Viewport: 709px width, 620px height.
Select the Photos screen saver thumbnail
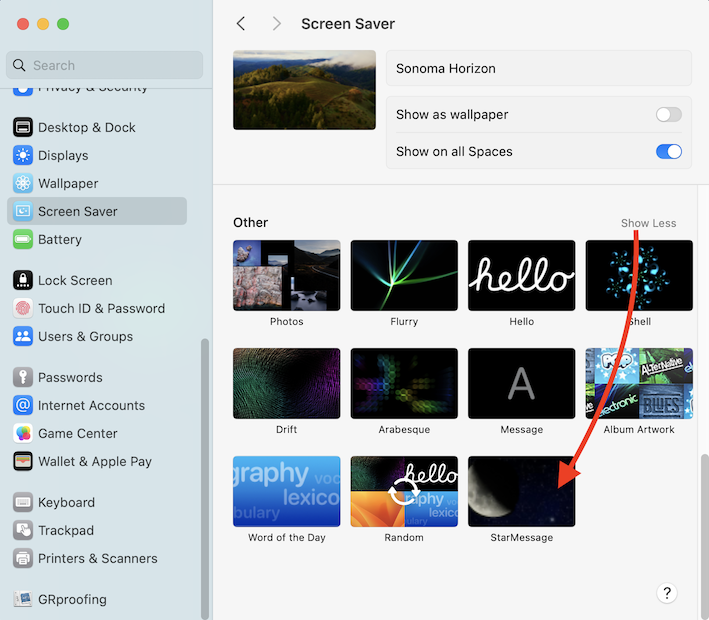[287, 275]
